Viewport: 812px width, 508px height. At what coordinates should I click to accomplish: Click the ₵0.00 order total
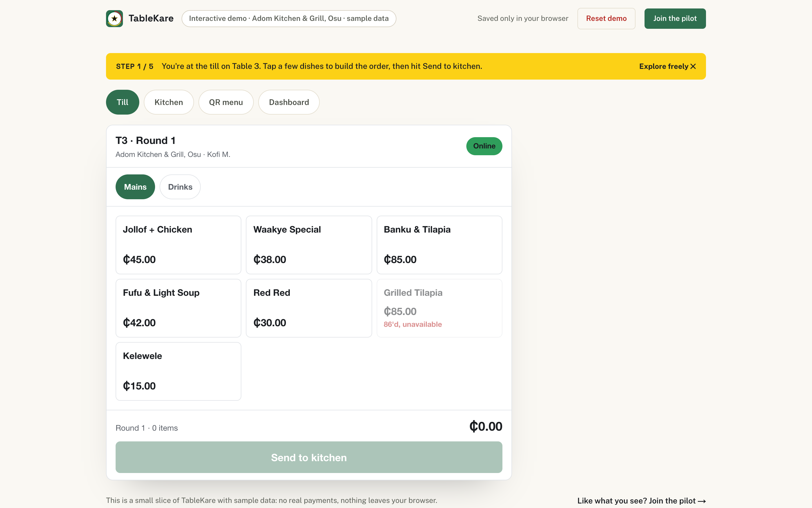pyautogui.click(x=486, y=426)
